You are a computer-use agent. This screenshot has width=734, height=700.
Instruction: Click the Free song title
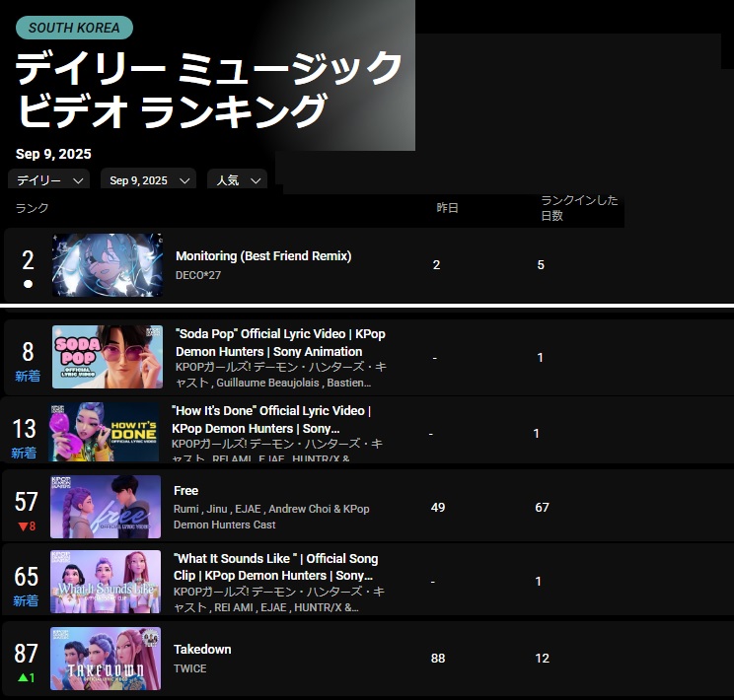pyautogui.click(x=185, y=491)
